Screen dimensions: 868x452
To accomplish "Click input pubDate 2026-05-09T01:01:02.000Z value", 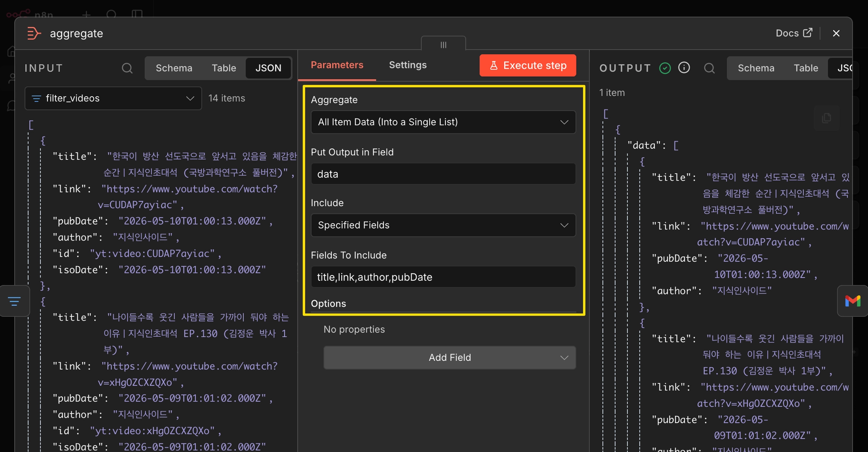I will coord(192,399).
